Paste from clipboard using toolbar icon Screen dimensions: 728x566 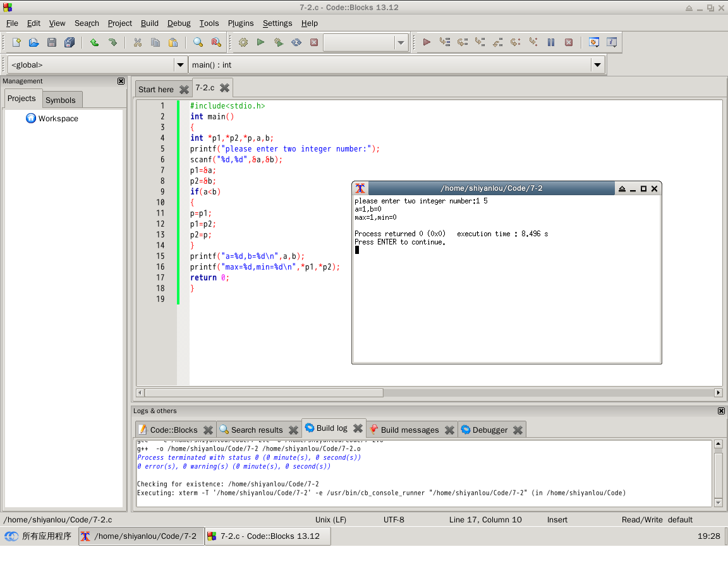[173, 43]
